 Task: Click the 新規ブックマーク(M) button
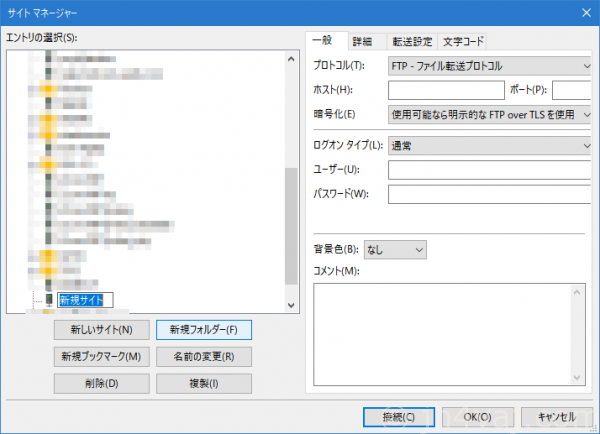tap(101, 356)
